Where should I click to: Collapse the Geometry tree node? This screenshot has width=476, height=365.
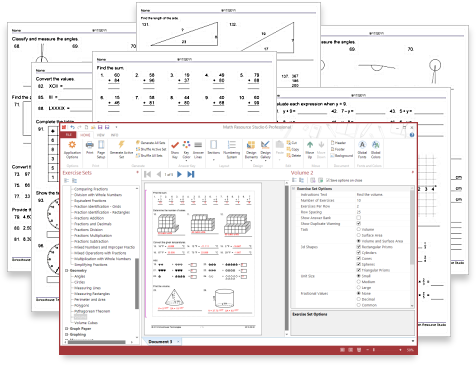tap(66, 271)
